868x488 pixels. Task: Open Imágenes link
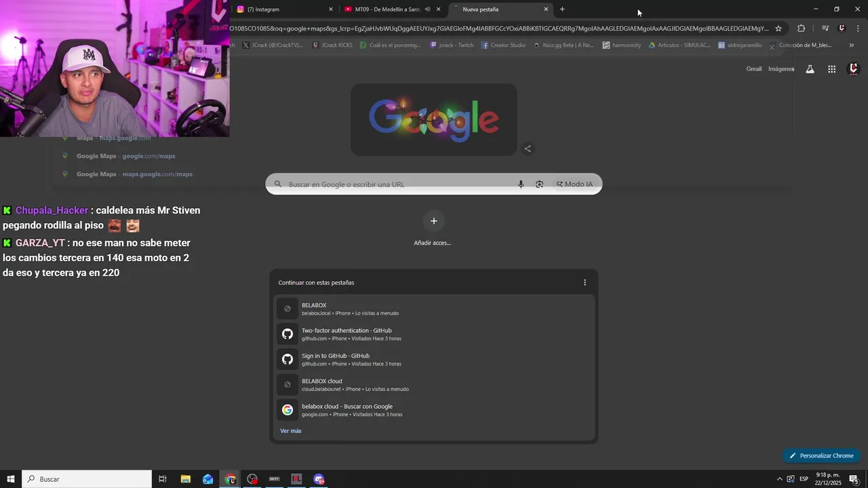click(x=781, y=69)
